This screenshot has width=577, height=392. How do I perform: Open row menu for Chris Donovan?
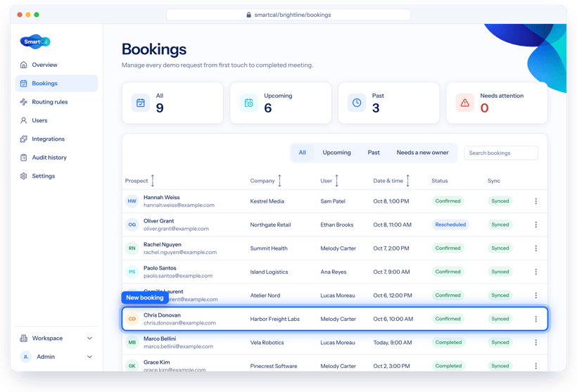tap(535, 319)
